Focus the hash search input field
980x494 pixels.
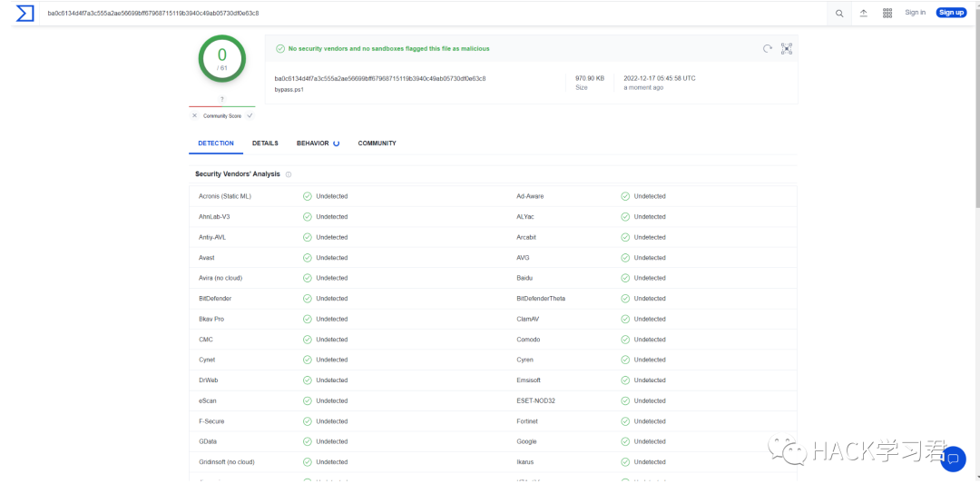433,13
